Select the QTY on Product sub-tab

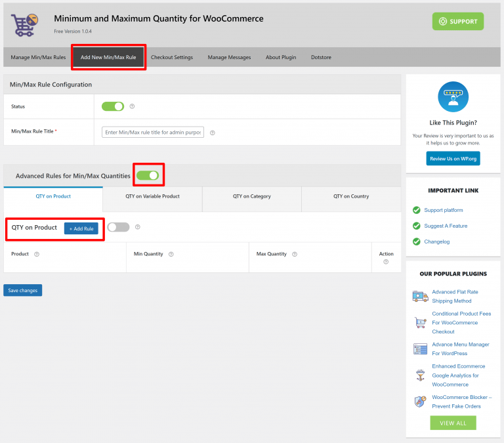(x=53, y=199)
